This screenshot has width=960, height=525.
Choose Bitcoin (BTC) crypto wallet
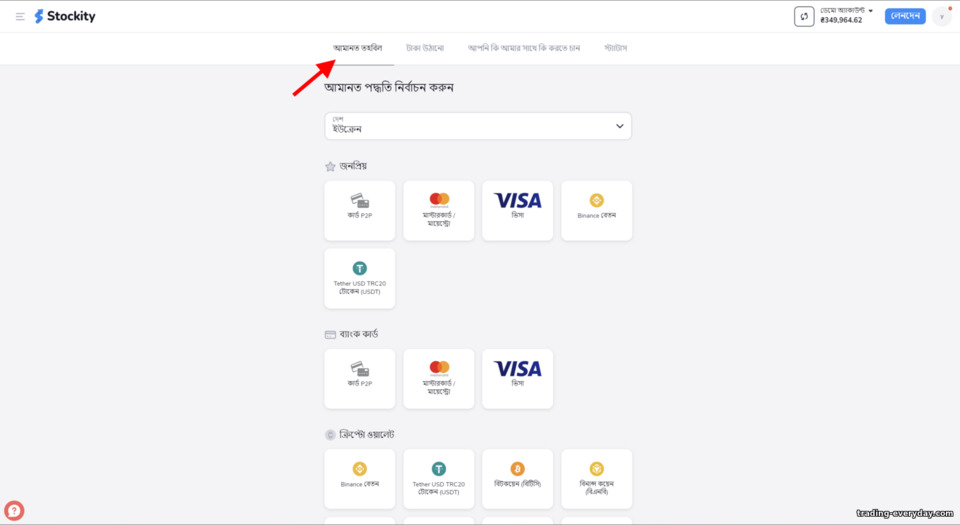[517, 479]
